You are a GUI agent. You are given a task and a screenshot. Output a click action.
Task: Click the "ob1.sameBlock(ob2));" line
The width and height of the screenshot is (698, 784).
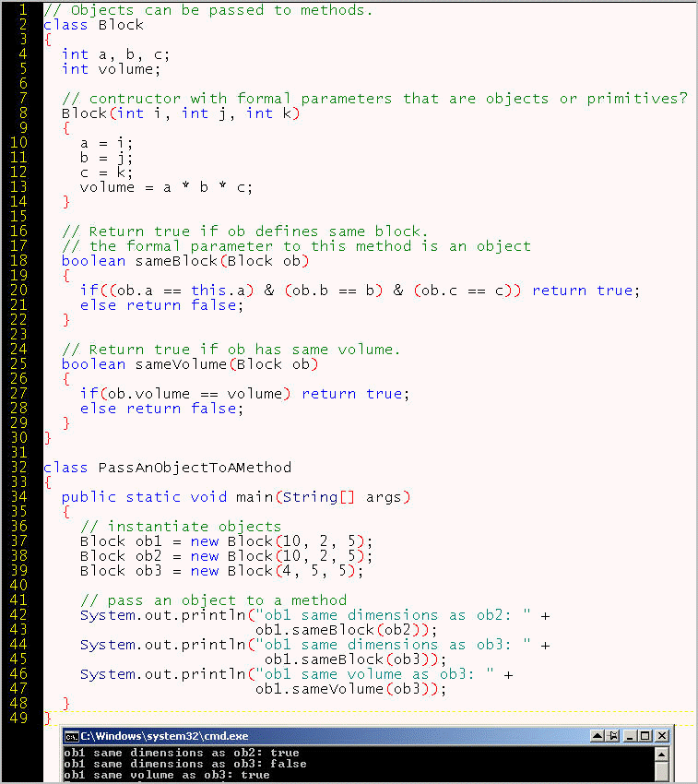[x=346, y=629]
